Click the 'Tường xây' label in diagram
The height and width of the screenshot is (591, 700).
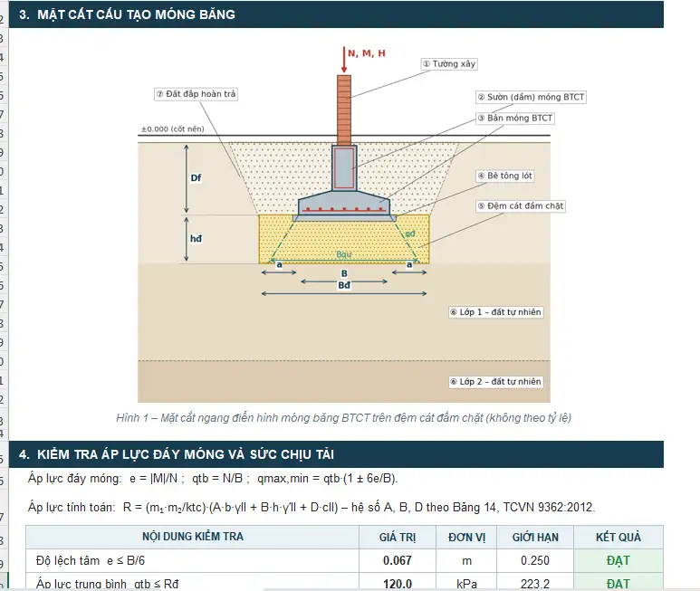449,63
